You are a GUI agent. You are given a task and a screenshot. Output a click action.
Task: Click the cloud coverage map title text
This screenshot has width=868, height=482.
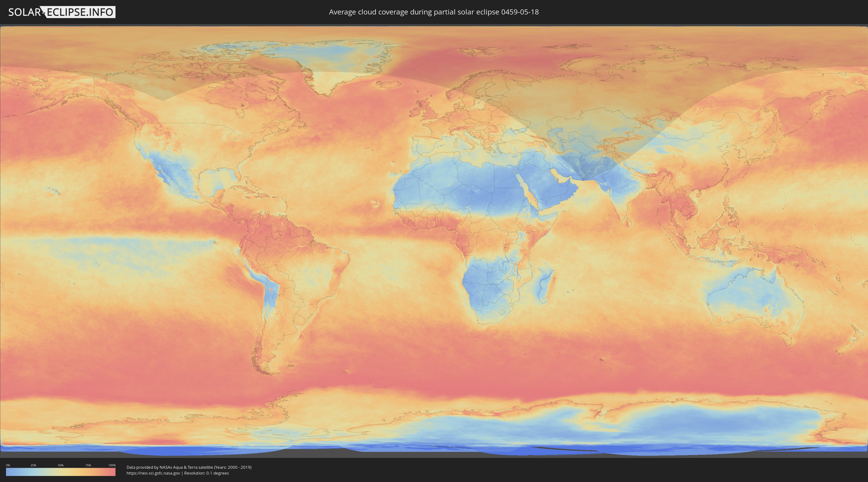[x=434, y=12]
